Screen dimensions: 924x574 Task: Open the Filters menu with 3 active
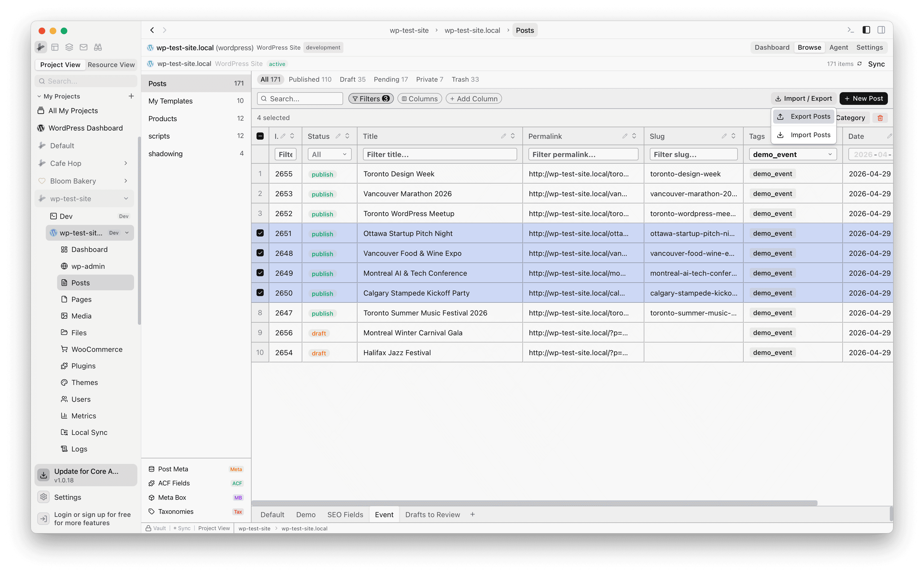click(x=371, y=99)
